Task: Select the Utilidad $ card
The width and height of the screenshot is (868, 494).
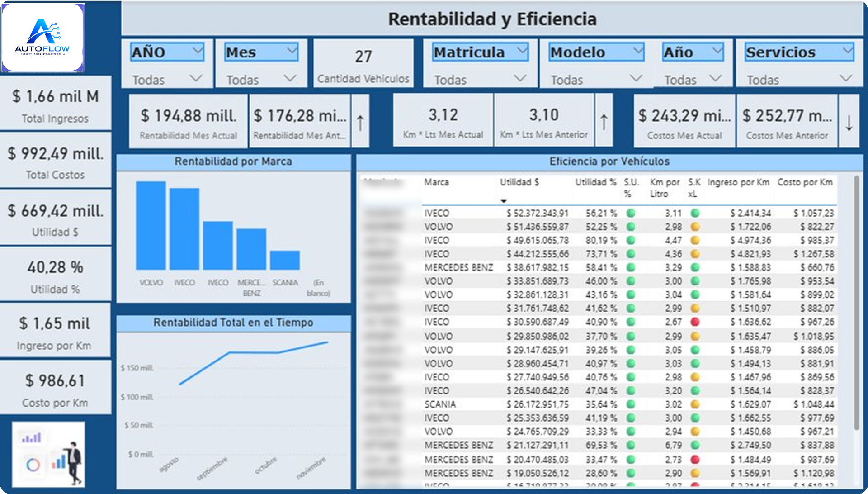Action: coord(55,218)
